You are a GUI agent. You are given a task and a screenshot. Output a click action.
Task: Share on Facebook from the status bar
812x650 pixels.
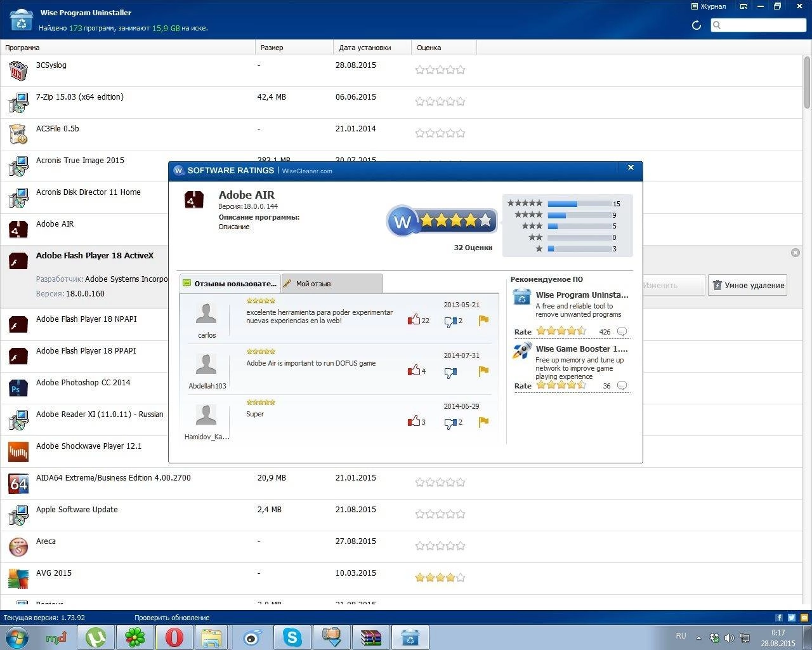coord(779,617)
